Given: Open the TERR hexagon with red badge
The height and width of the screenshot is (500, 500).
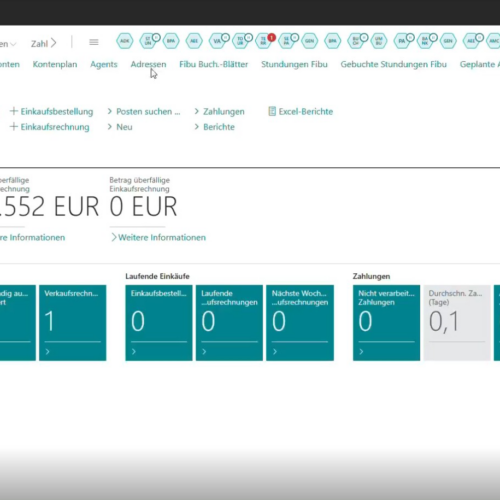Looking at the screenshot, I should coord(264,41).
